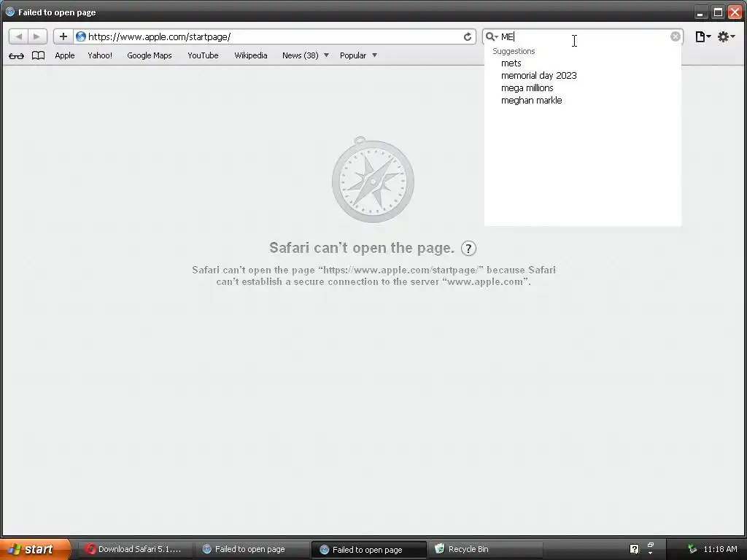
Task: Click the address bar URL field
Action: pyautogui.click(x=274, y=36)
